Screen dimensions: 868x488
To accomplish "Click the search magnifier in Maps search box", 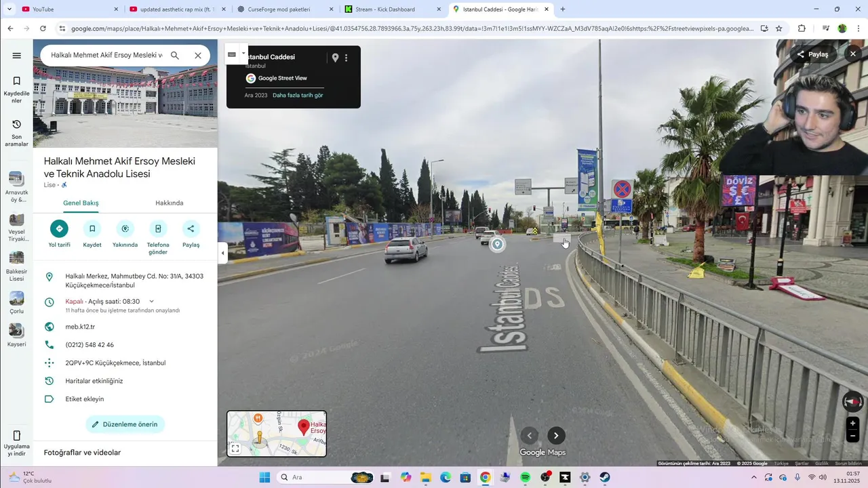I will click(x=175, y=56).
